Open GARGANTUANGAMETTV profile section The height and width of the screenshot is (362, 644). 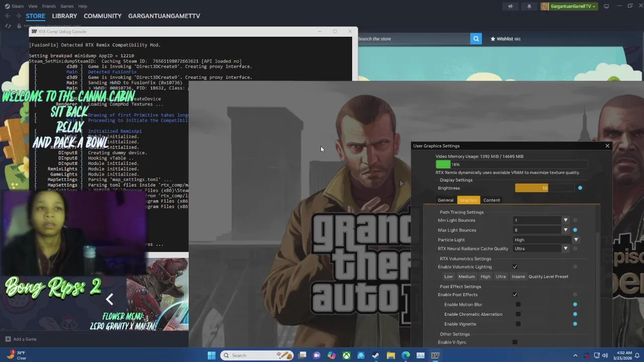tap(164, 16)
